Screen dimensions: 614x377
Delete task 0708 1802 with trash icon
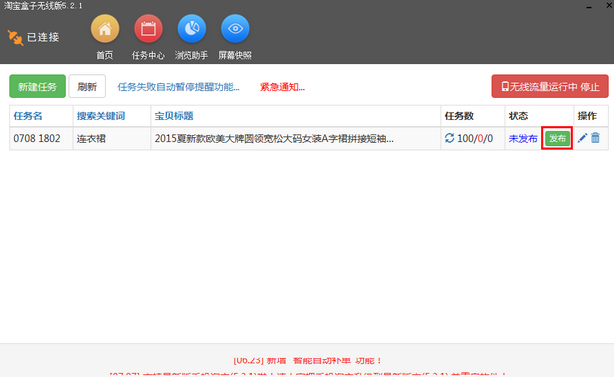(595, 138)
